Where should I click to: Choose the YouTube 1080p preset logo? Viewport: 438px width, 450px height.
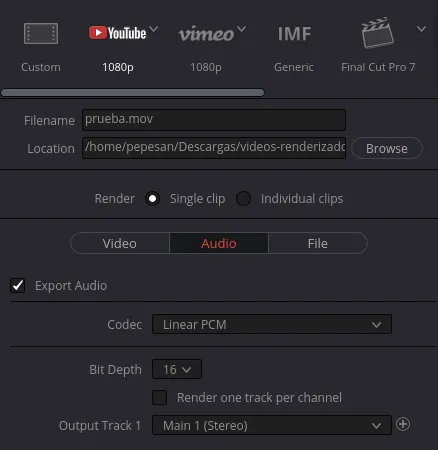(117, 33)
